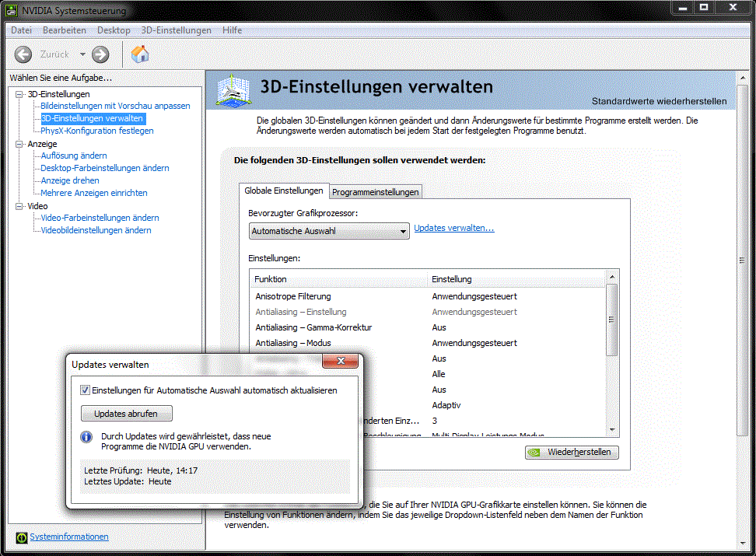756x556 pixels.
Task: Open Desktop-Farbeinstellungen ändern
Action: point(105,168)
